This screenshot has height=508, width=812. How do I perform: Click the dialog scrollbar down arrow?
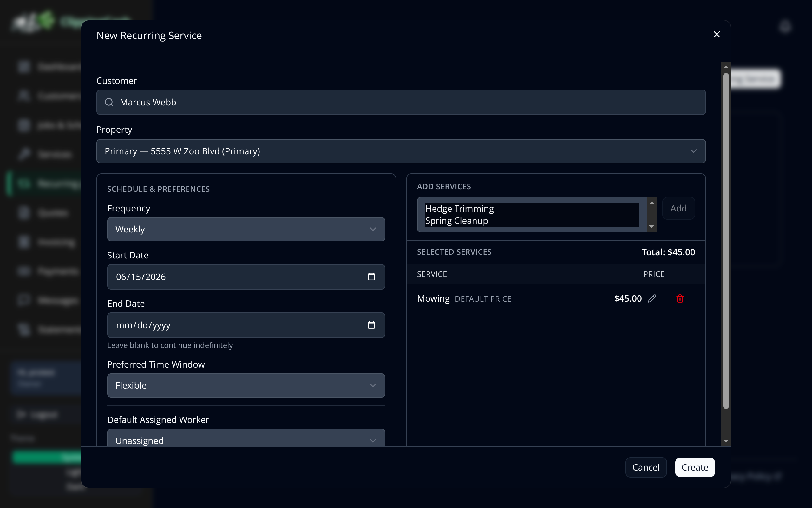click(726, 441)
